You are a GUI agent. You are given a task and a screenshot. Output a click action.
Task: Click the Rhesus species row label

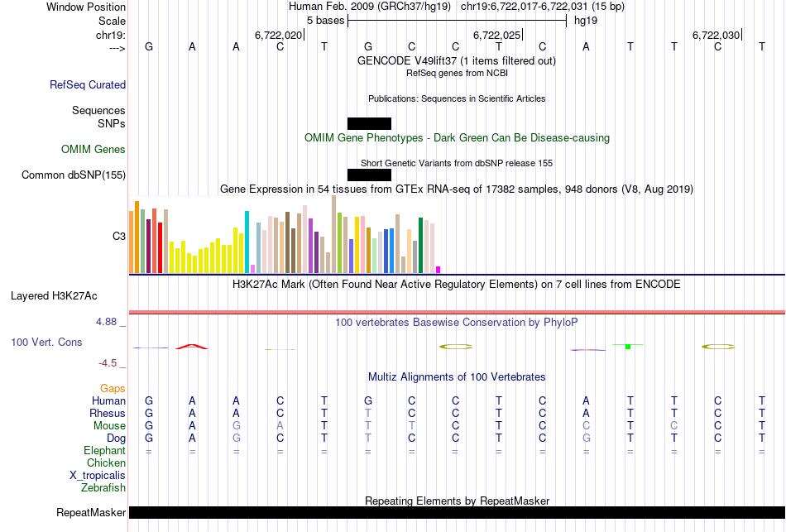point(108,413)
